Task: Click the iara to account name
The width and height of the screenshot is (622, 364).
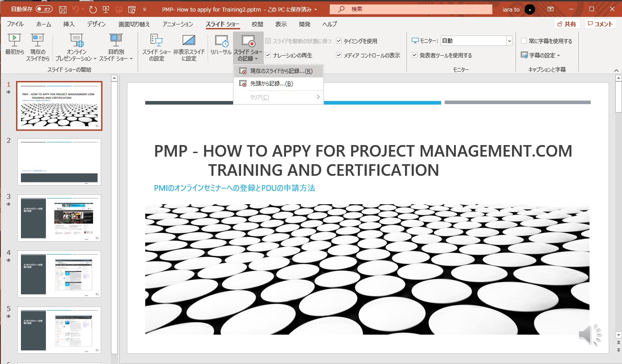Action: pos(511,9)
